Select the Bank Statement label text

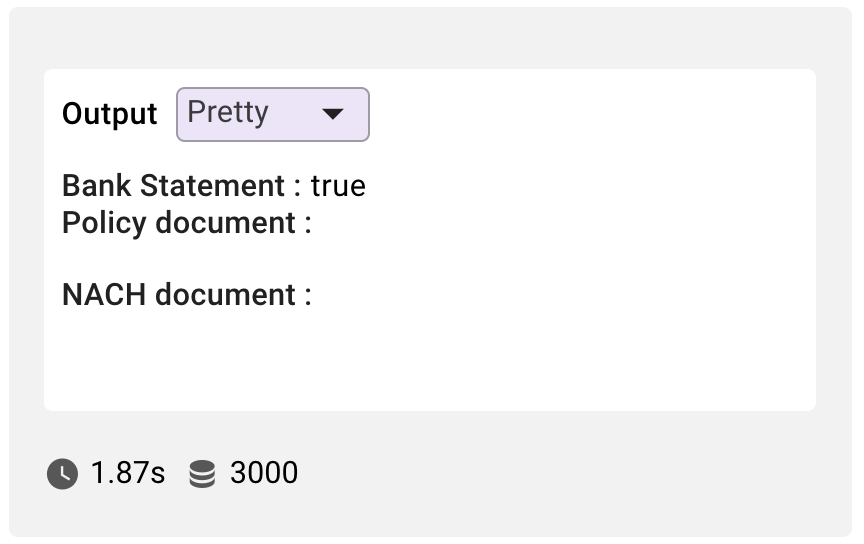(174, 185)
